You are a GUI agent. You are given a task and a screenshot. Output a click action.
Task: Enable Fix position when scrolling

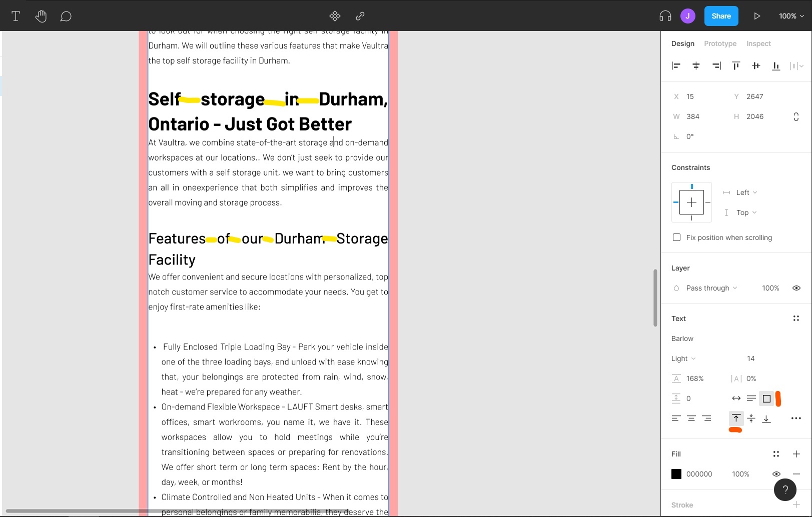(x=676, y=237)
